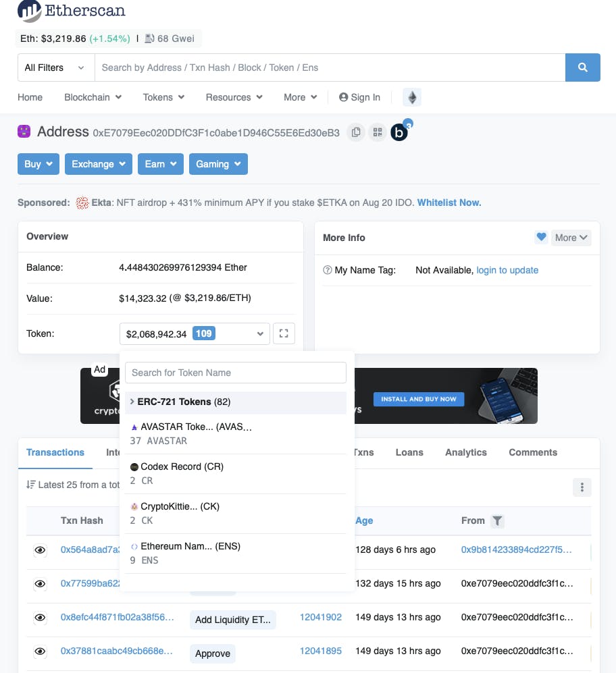The width and height of the screenshot is (616, 673).
Task: Click the Whitelist Now sponsored link
Action: 449,203
